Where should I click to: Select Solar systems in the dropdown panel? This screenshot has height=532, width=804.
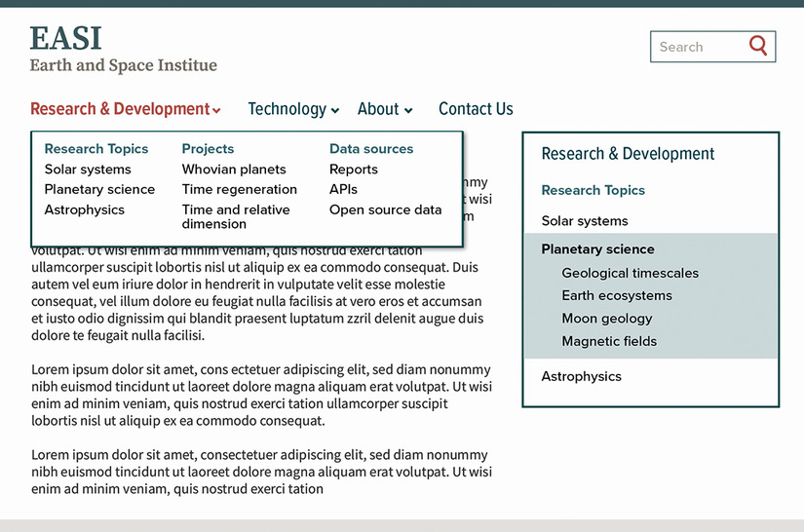click(88, 170)
